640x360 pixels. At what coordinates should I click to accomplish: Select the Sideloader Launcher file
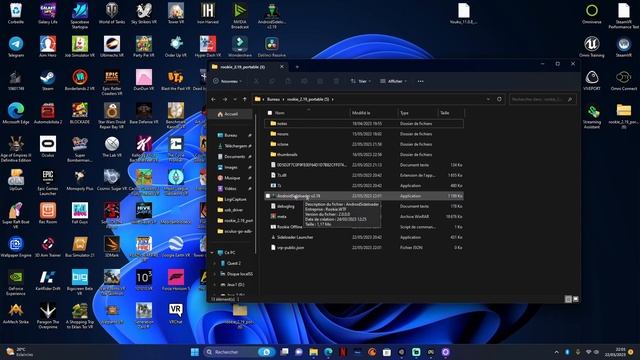tap(364, 237)
